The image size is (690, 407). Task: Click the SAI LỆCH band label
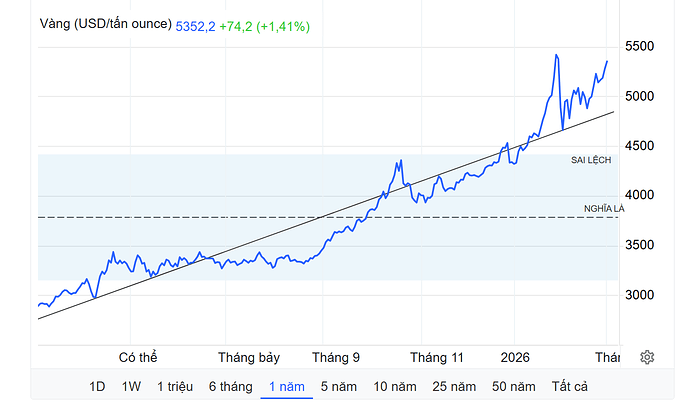tap(590, 160)
